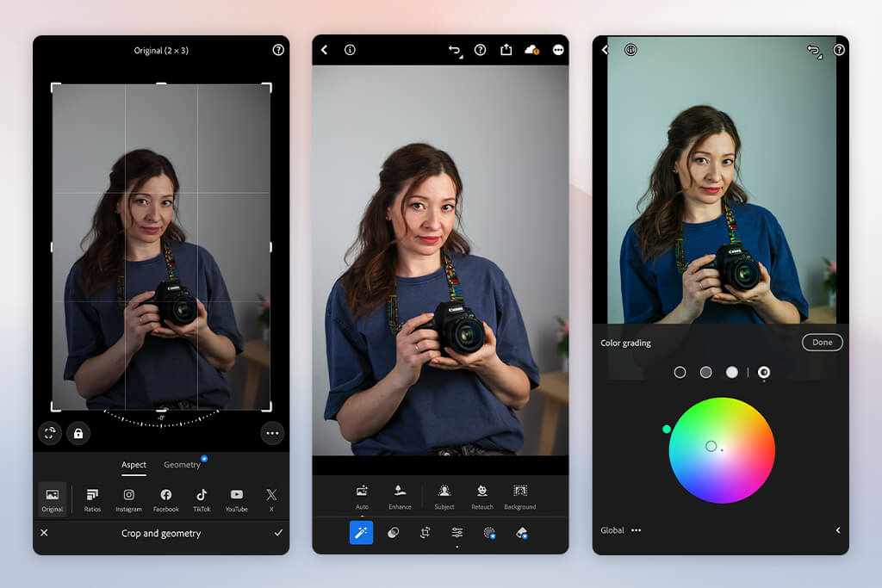
Task: Undo last edit in middle screen
Action: click(455, 51)
